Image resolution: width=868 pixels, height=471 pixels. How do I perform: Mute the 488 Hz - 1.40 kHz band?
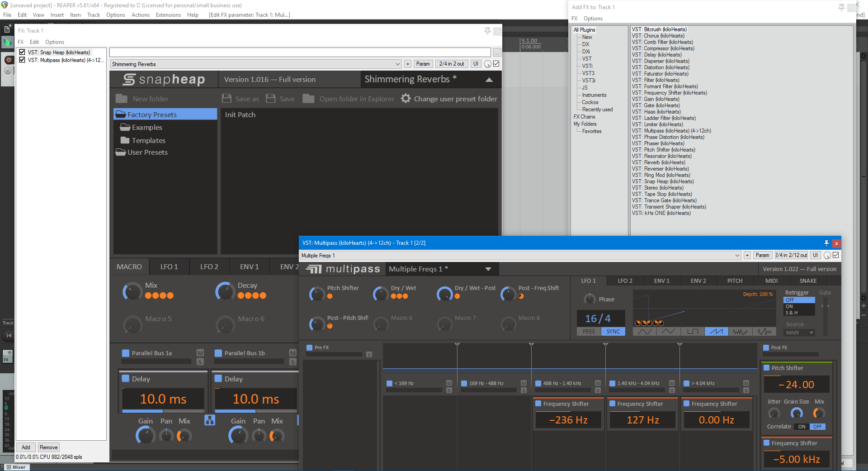tap(598, 383)
